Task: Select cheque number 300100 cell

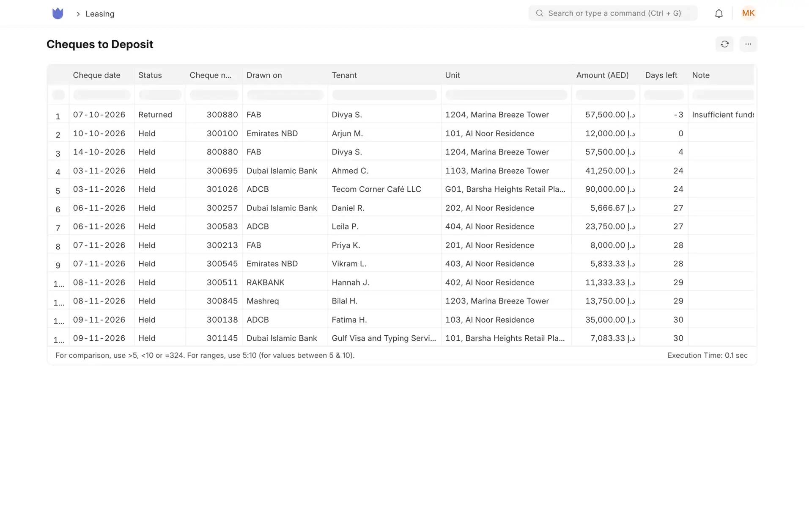Action: tap(214, 133)
